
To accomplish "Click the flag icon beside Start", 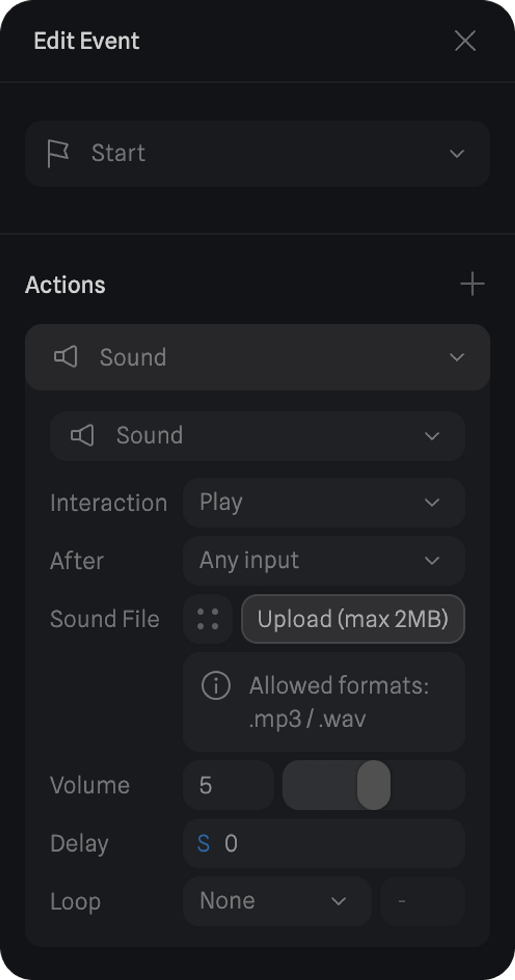I will pos(58,153).
